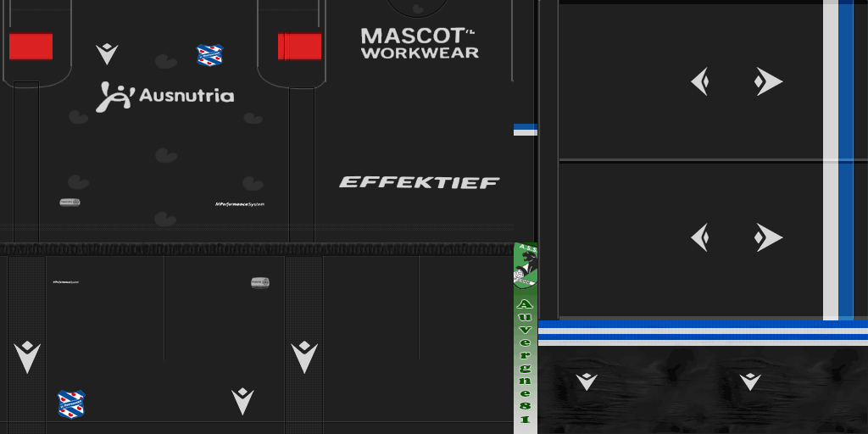Screen dimensions: 868x434
Task: Click the vertical blue stripe on sleeve panel
Action: click(x=845, y=161)
